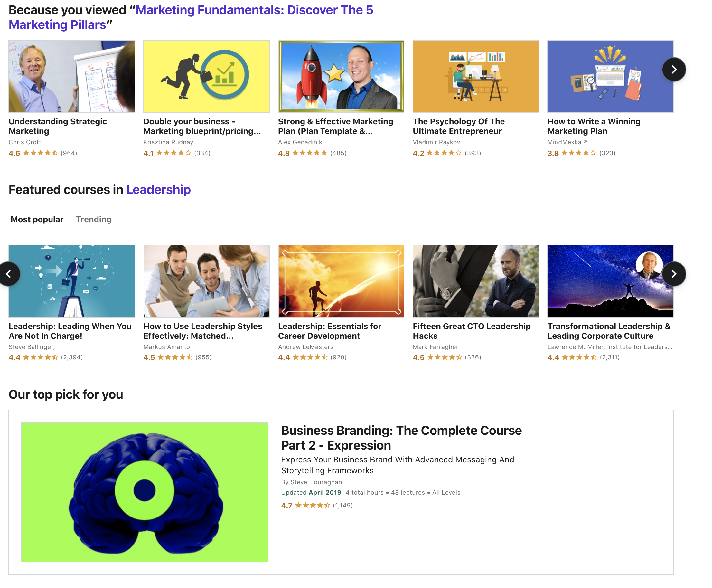Screen dimensions: 712x588
Task: Open 'Leadership: Essentials for Career Development' course
Action: (329, 331)
